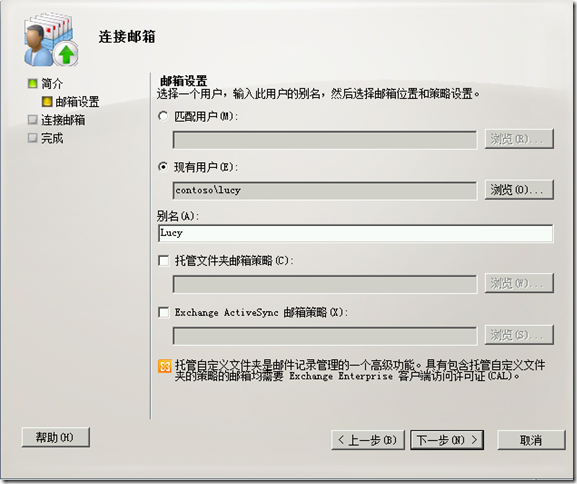Click the 邮箱设置 section heading

click(x=184, y=80)
